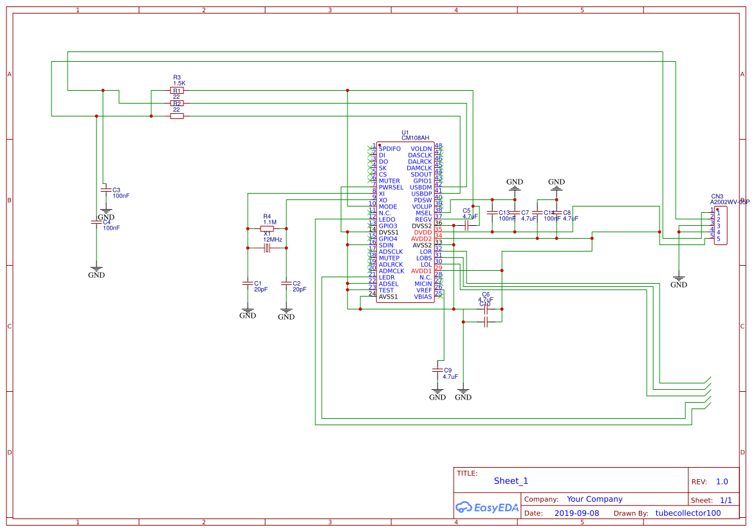This screenshot has height=532, width=756.
Task: Select capacitor C7 symbol
Action: (x=515, y=212)
